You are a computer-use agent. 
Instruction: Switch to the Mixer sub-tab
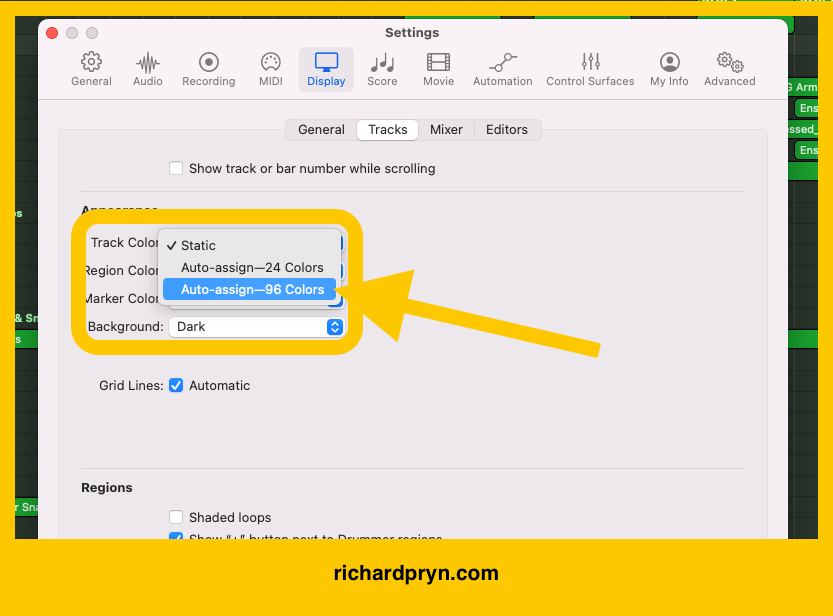click(x=446, y=130)
